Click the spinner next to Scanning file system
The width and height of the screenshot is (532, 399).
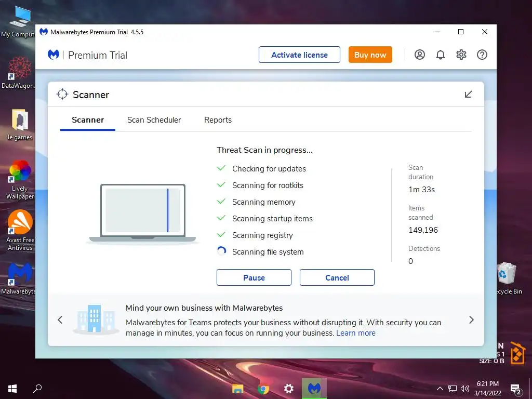(x=221, y=251)
